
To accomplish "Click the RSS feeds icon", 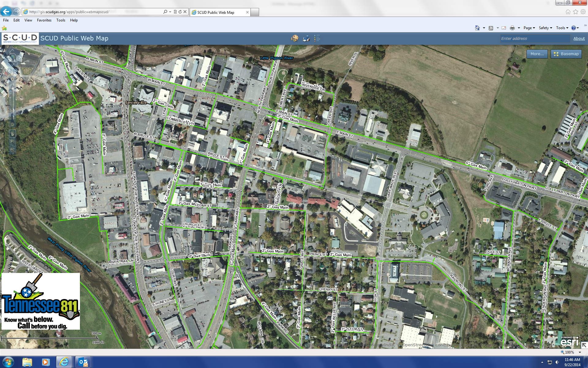I will pyautogui.click(x=491, y=28).
